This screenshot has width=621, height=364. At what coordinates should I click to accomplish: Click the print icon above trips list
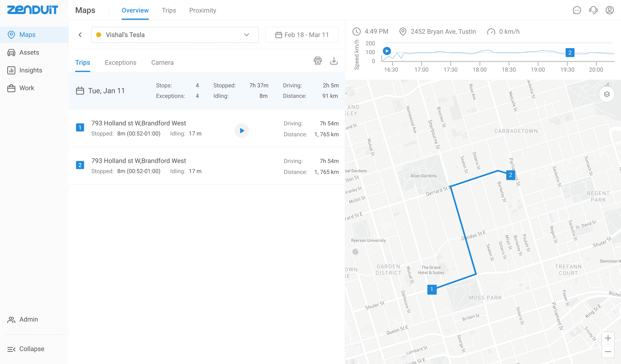(318, 61)
